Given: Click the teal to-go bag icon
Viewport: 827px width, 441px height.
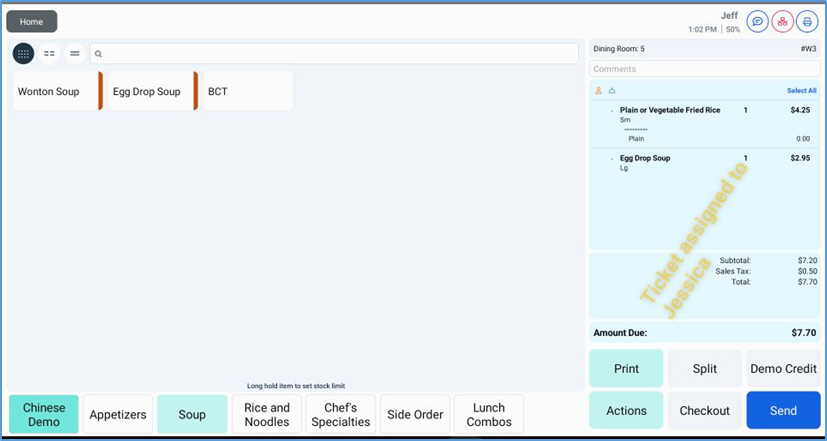Looking at the screenshot, I should pos(610,91).
